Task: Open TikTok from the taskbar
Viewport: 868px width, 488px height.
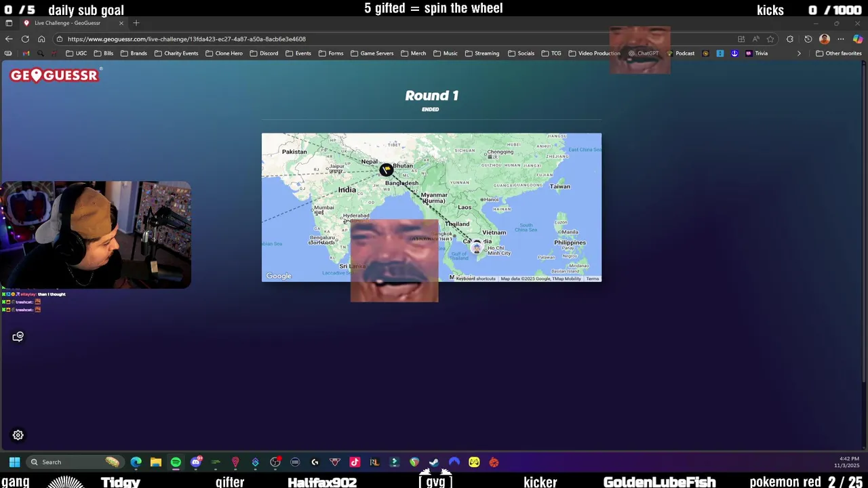Action: coord(355,462)
